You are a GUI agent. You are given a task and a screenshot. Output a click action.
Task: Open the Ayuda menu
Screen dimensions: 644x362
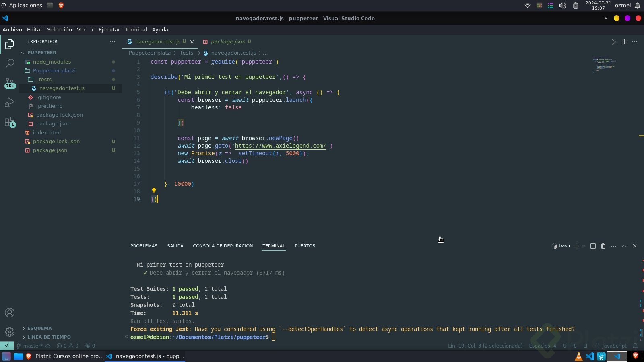(x=160, y=29)
